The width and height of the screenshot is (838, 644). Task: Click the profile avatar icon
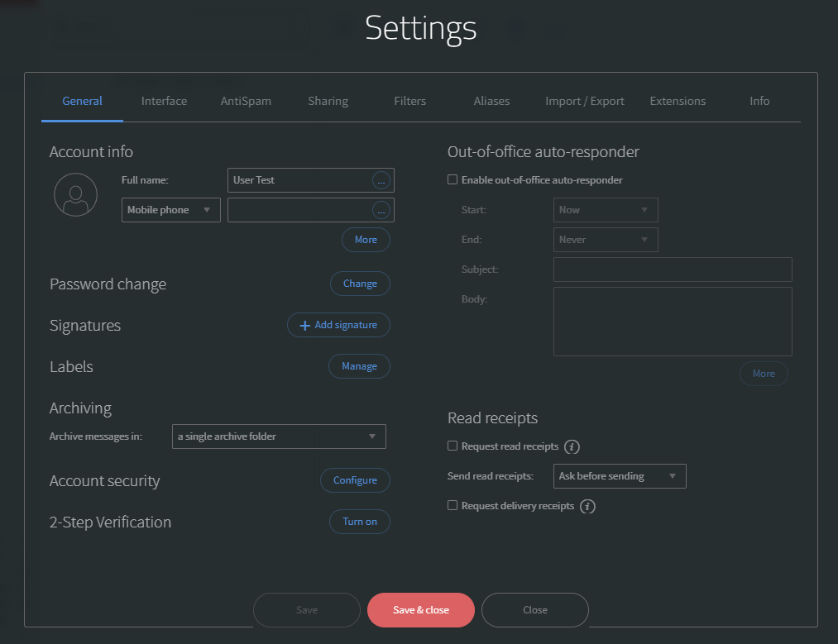click(x=75, y=195)
